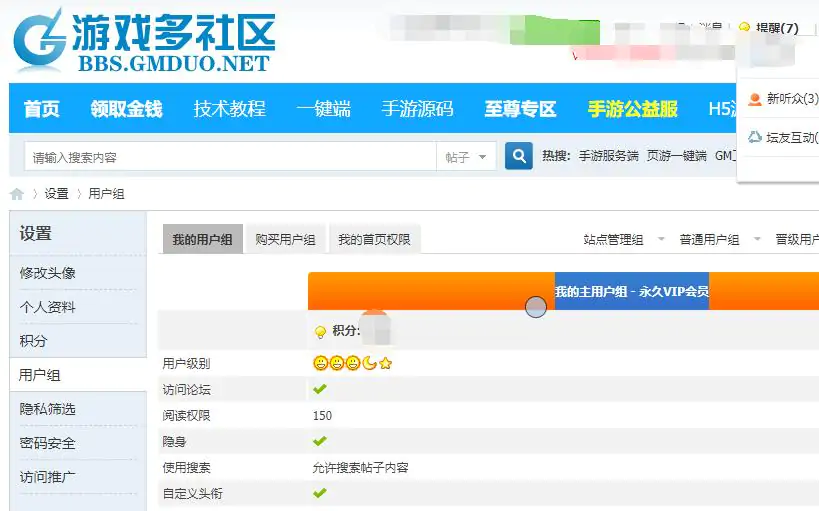This screenshot has width=819, height=511.
Task: Go to 首页 in navigation bar
Action: point(42,109)
